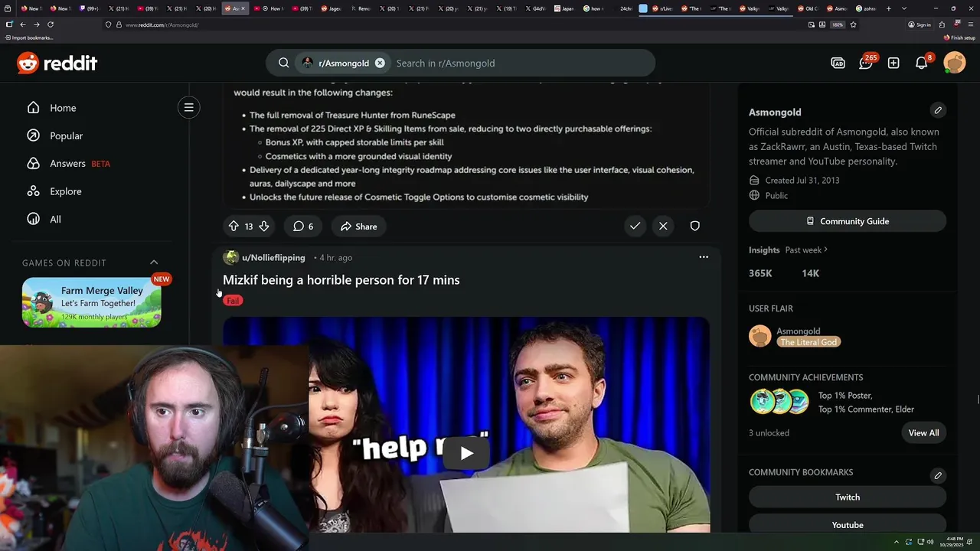Remove the r/Asmongold search filter

(x=380, y=63)
